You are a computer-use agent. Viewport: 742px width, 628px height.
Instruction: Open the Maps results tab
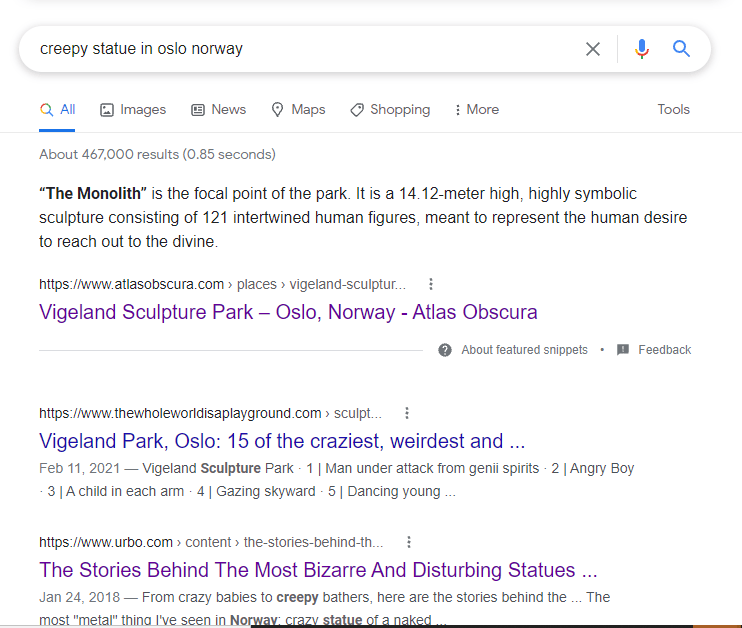298,110
